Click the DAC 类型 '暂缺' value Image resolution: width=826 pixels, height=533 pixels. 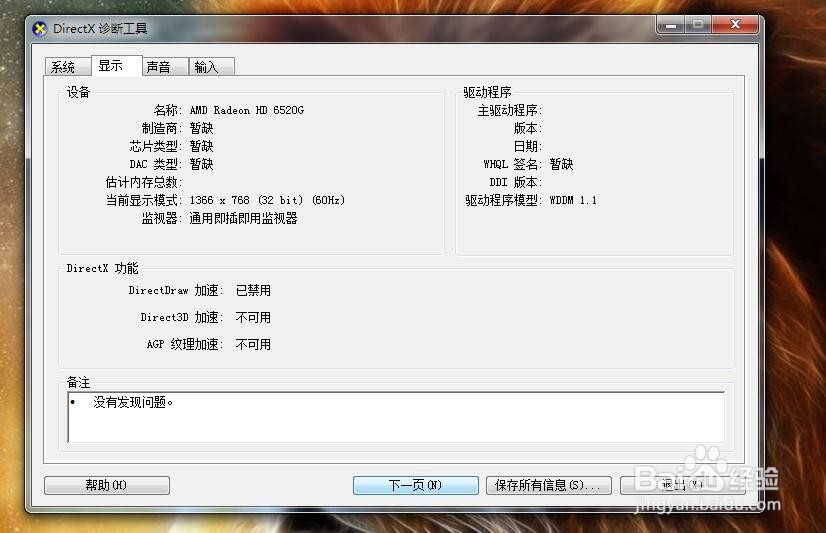point(202,164)
